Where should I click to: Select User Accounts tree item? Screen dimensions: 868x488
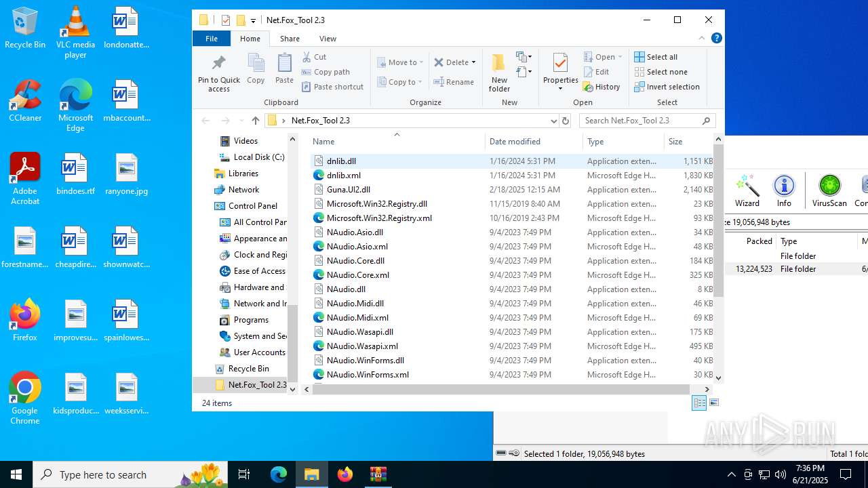click(259, 352)
